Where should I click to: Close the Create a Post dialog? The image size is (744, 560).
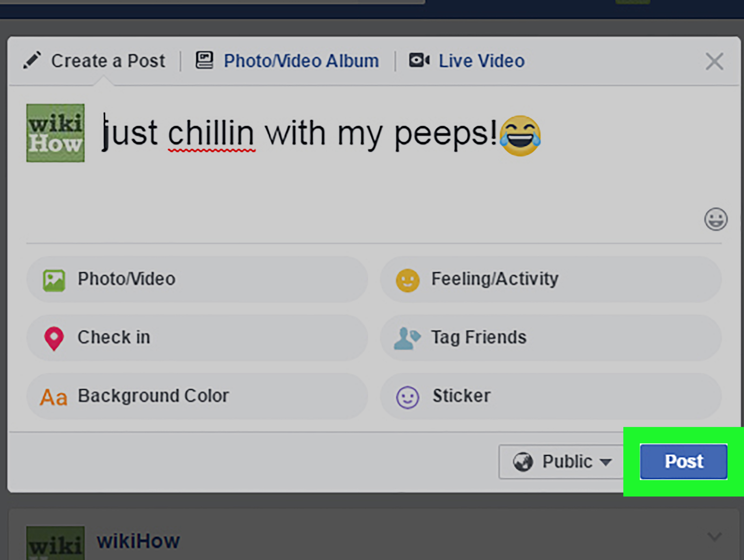pyautogui.click(x=714, y=62)
